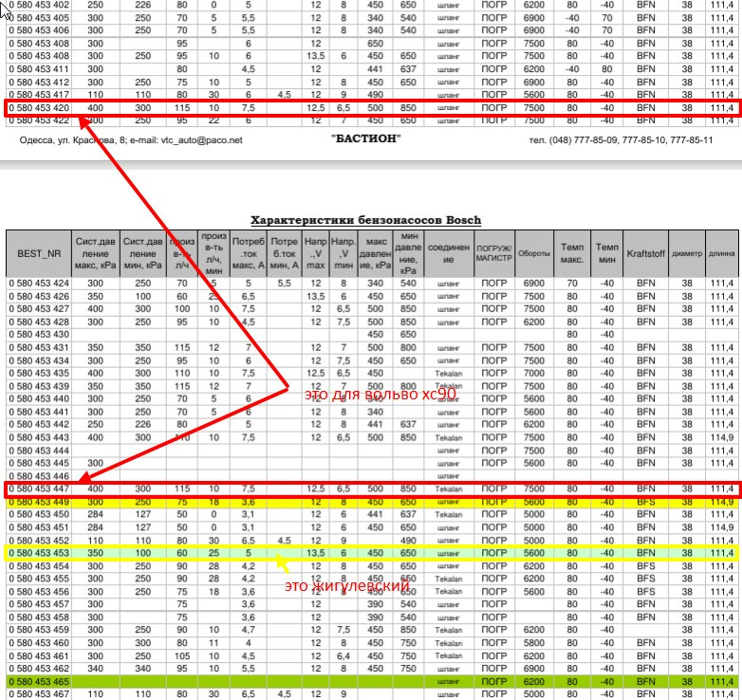
Task: Click part number 0 580 453 426
Action: pos(39,297)
